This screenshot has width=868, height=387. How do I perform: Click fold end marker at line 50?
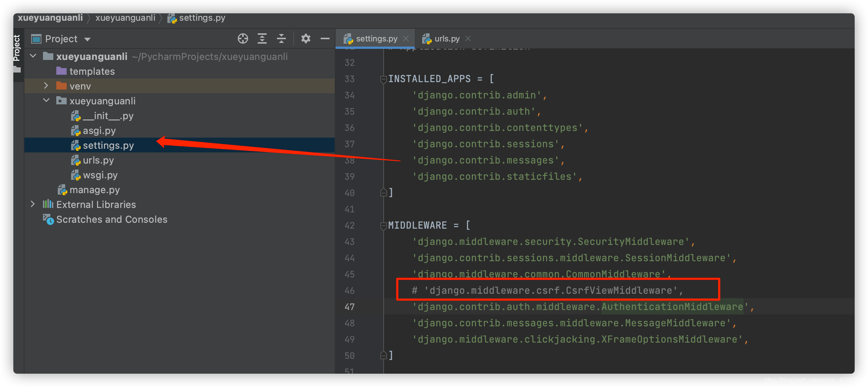[383, 355]
